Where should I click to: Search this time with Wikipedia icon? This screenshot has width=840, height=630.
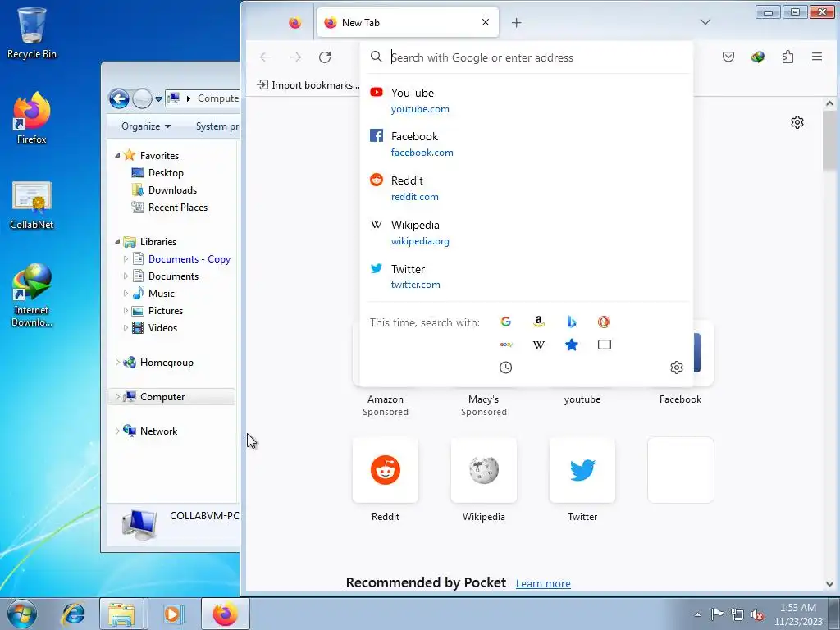point(539,345)
